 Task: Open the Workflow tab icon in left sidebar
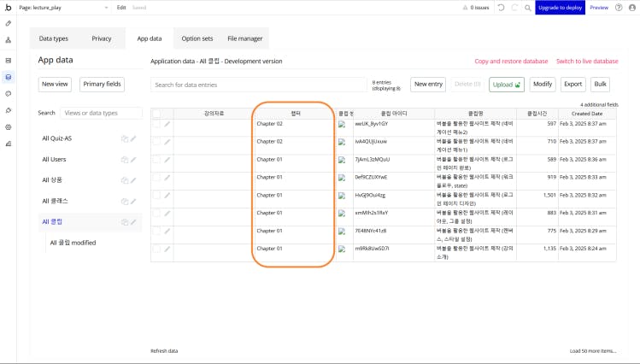pyautogui.click(x=9, y=40)
